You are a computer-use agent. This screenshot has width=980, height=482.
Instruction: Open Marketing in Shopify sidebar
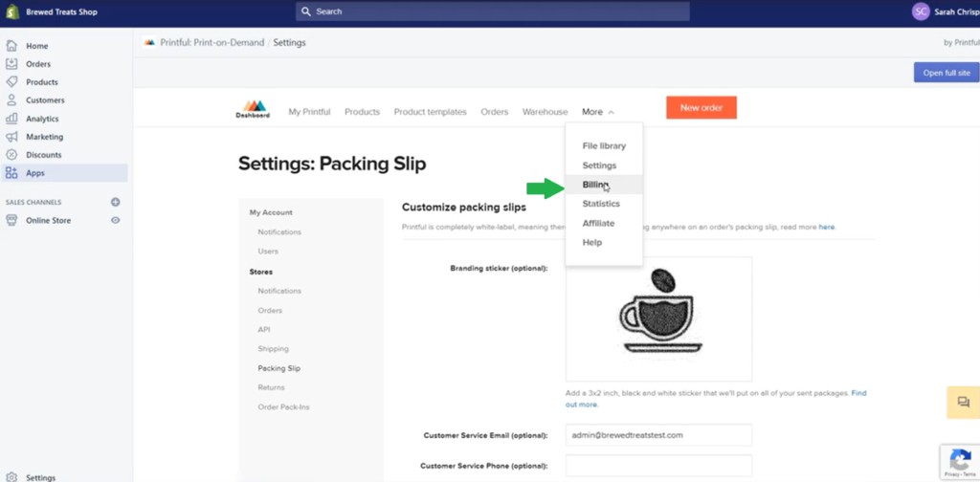44,137
